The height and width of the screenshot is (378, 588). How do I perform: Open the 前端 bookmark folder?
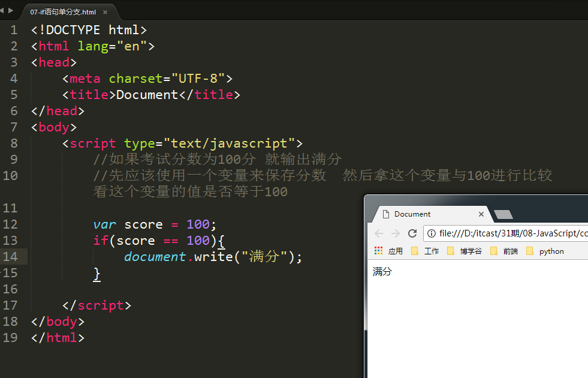click(x=504, y=251)
